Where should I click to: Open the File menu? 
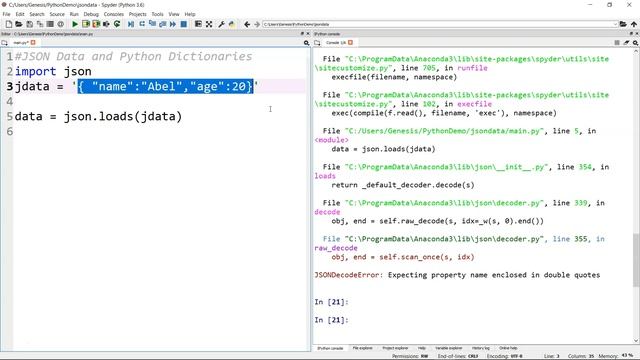coord(7,14)
